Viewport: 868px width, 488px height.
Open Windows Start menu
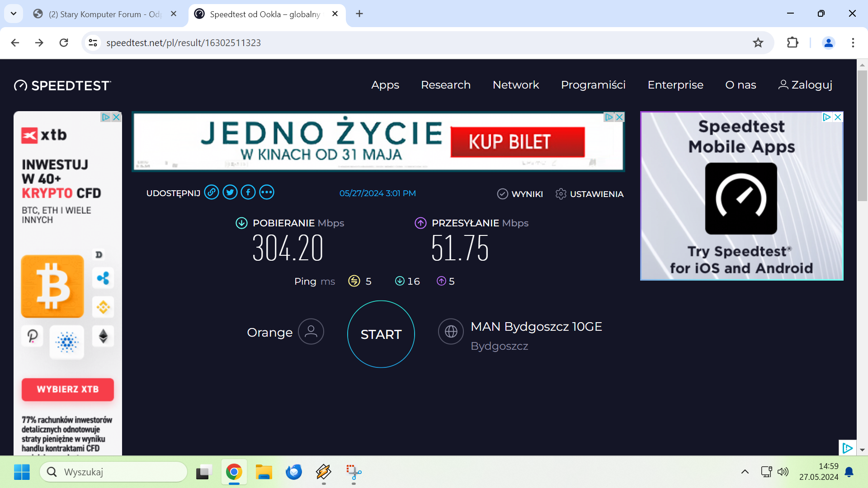pos(22,472)
